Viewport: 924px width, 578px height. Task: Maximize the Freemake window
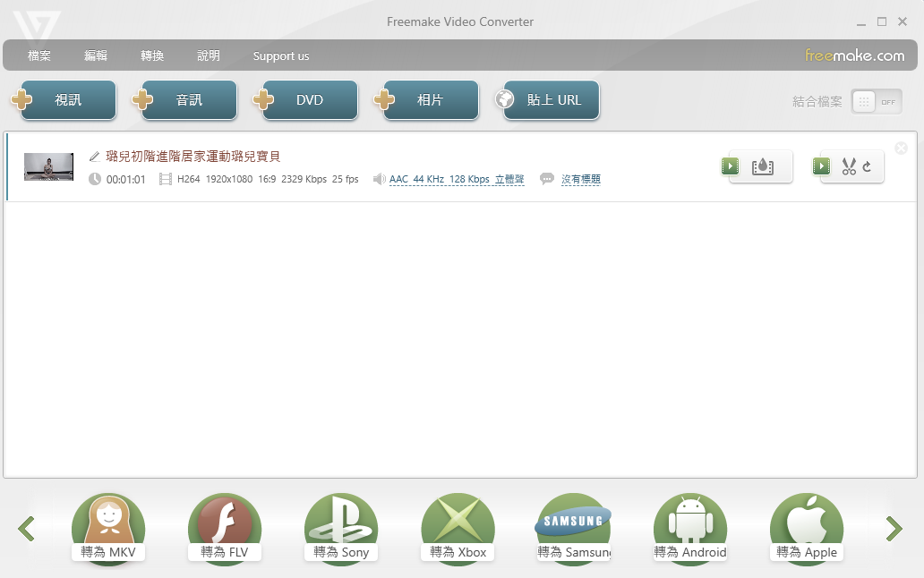pyautogui.click(x=882, y=21)
